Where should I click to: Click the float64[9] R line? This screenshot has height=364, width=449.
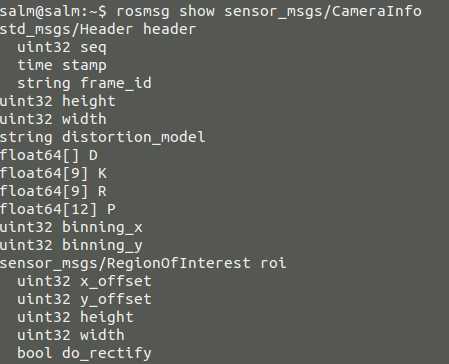click(x=53, y=191)
